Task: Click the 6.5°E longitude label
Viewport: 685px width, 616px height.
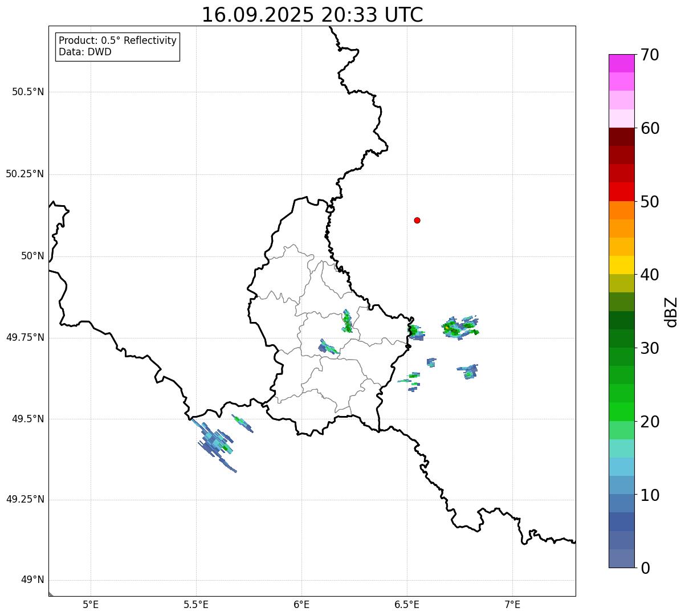Action: pyautogui.click(x=407, y=604)
